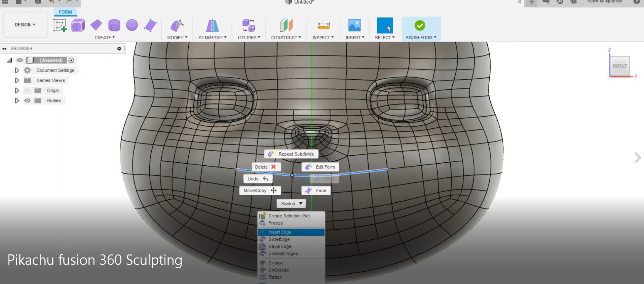
Task: Open the SELECT dropdown menu
Action: click(385, 38)
